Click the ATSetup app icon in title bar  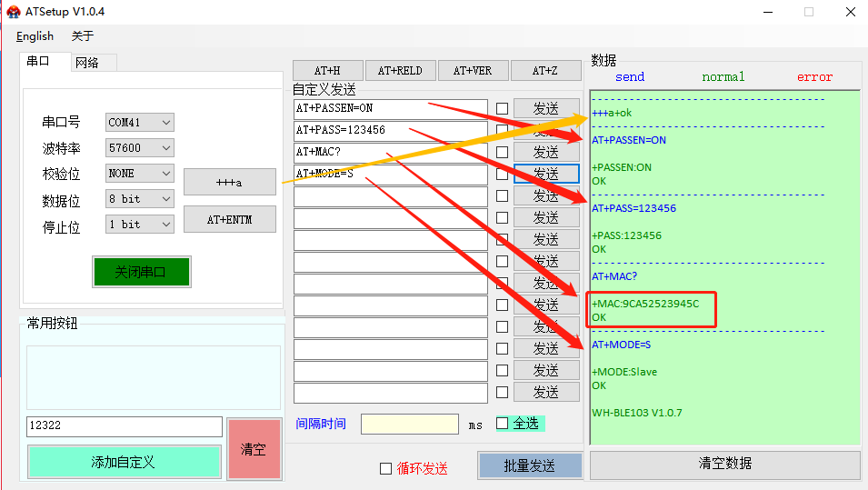tap(13, 12)
